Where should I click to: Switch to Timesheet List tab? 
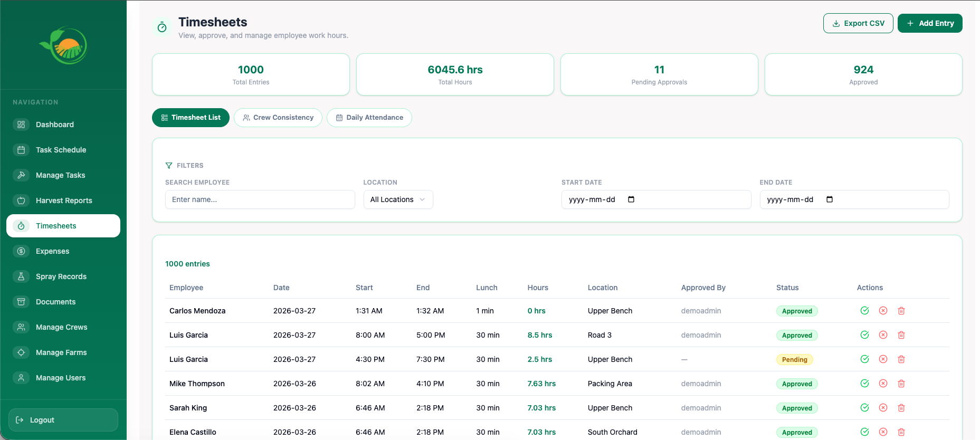click(x=191, y=118)
